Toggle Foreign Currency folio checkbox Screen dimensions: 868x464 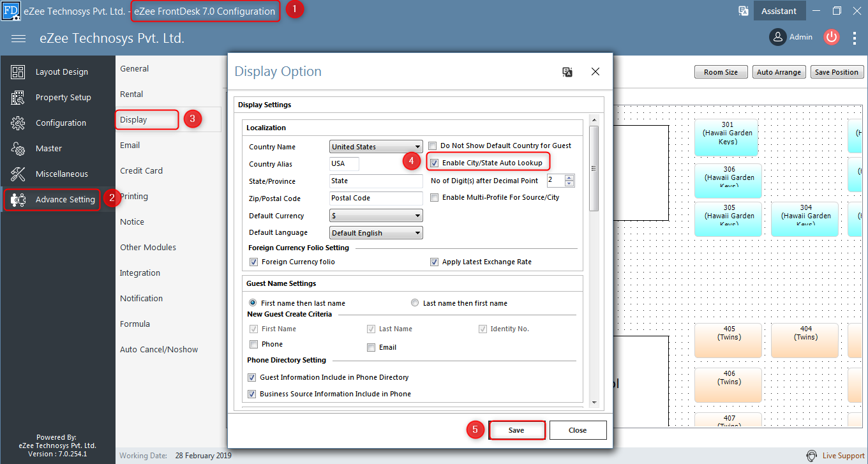pyautogui.click(x=254, y=262)
